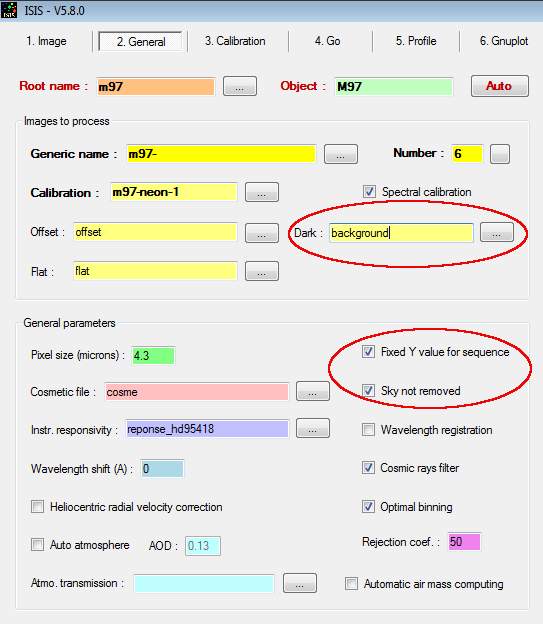Open browse button for Calibration file
Screen dimensions: 543x624
[262, 192]
